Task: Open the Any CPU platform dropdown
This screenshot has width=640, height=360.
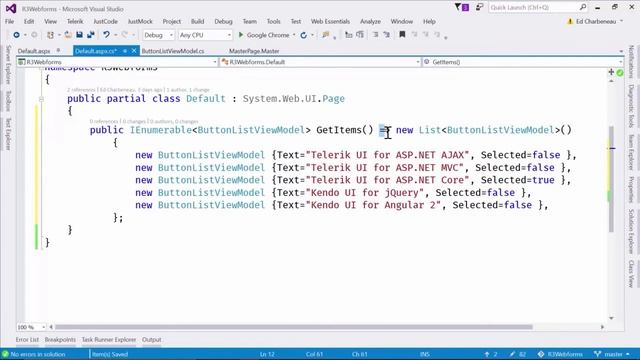Action: pos(205,35)
